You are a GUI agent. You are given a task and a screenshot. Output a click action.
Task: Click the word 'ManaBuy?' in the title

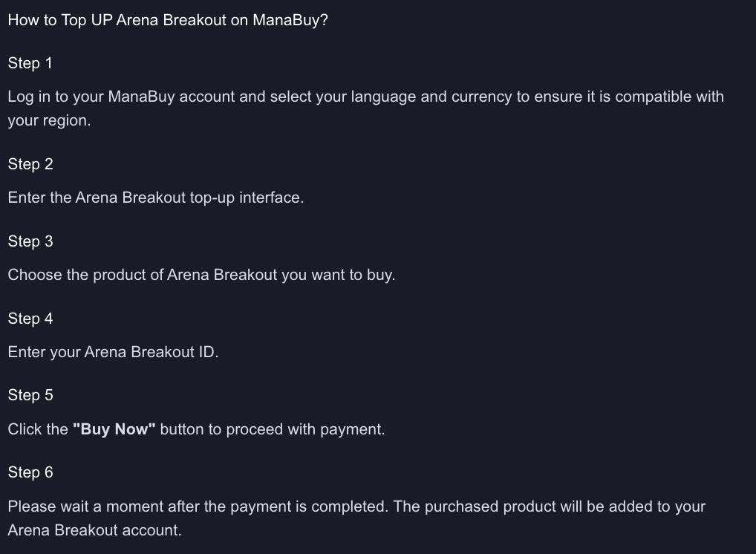pyautogui.click(x=290, y=20)
